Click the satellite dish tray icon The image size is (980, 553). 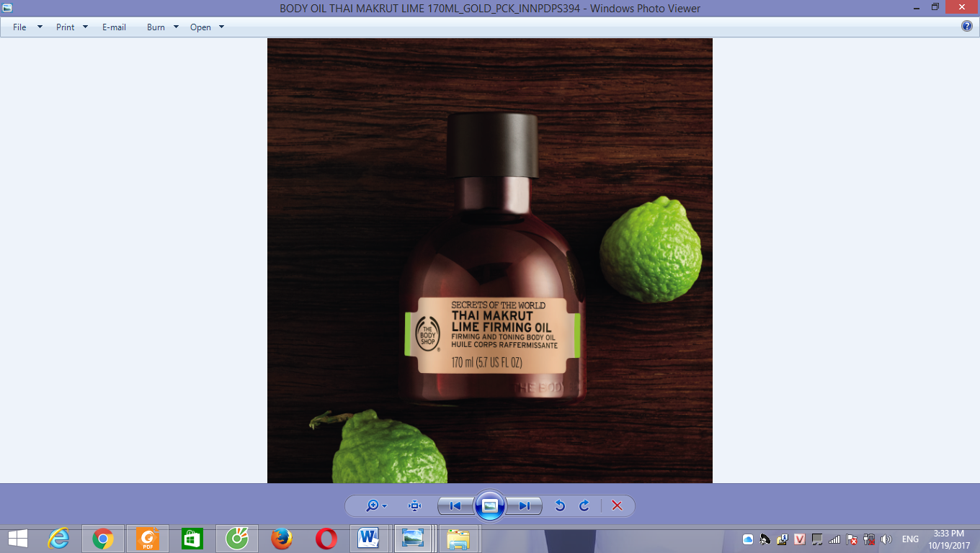pos(765,539)
